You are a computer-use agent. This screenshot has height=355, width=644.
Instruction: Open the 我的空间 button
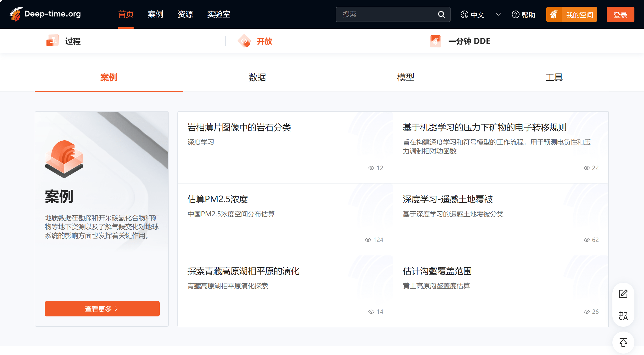click(x=571, y=15)
